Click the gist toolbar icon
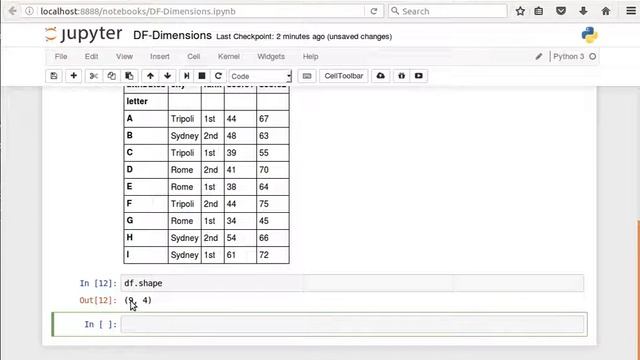 tap(402, 76)
